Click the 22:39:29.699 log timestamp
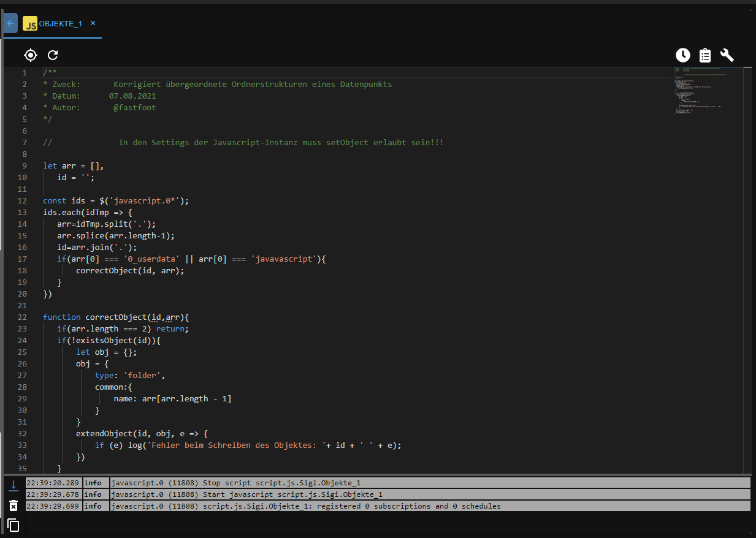 click(x=53, y=506)
